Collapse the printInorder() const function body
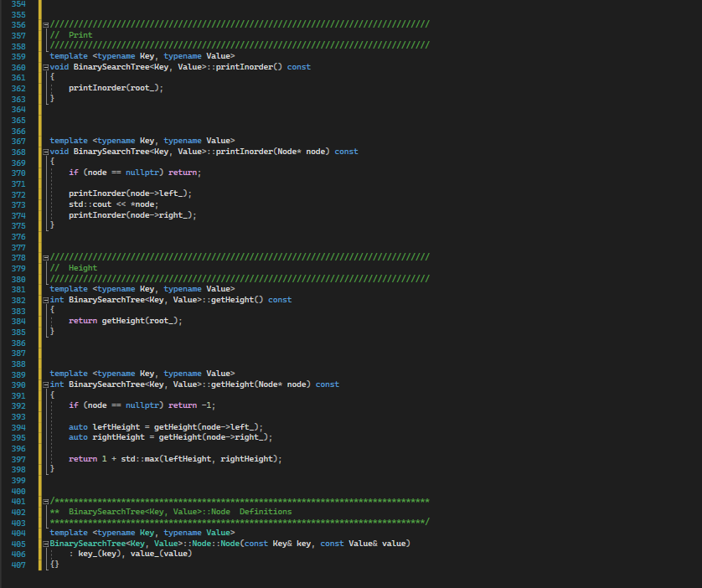This screenshot has width=702, height=588. (44, 66)
